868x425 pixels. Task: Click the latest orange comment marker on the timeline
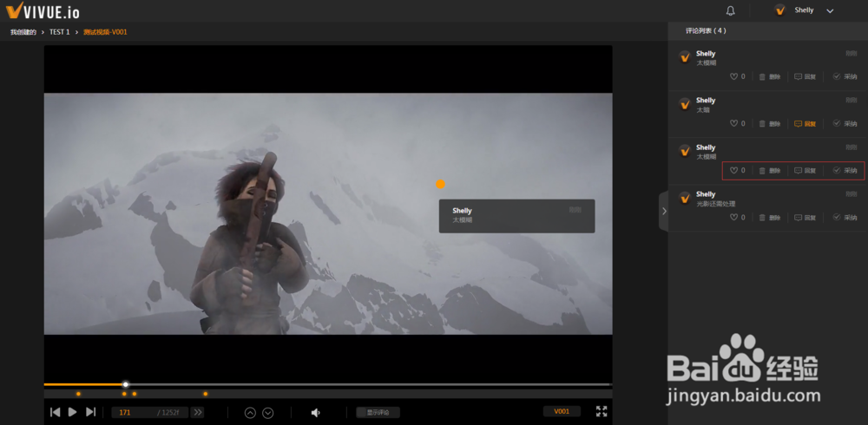pos(206,394)
